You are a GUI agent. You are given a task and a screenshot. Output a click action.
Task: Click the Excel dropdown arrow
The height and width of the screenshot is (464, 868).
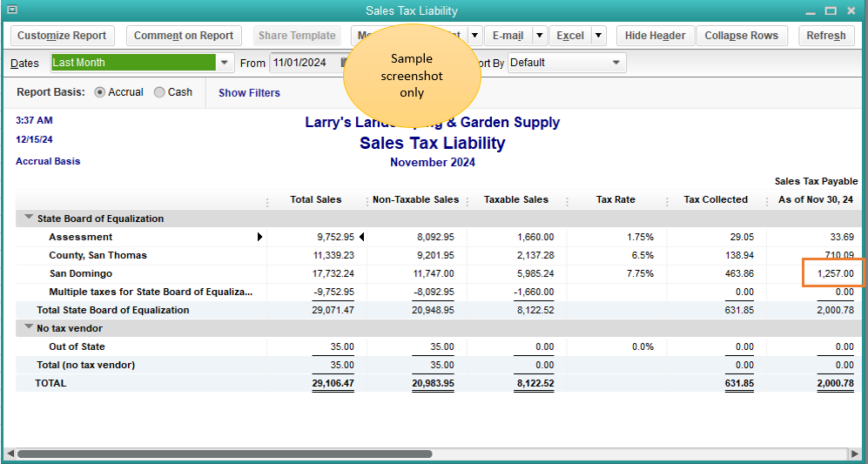[598, 36]
